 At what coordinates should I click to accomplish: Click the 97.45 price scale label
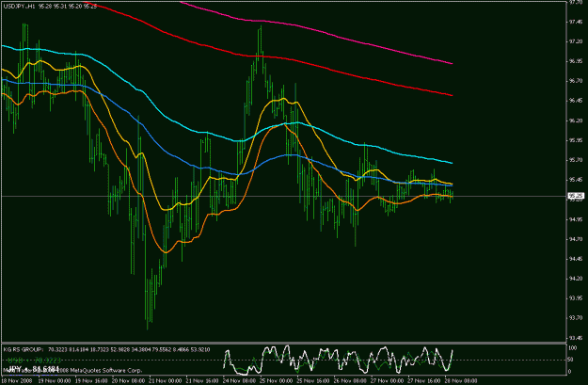tap(576, 22)
